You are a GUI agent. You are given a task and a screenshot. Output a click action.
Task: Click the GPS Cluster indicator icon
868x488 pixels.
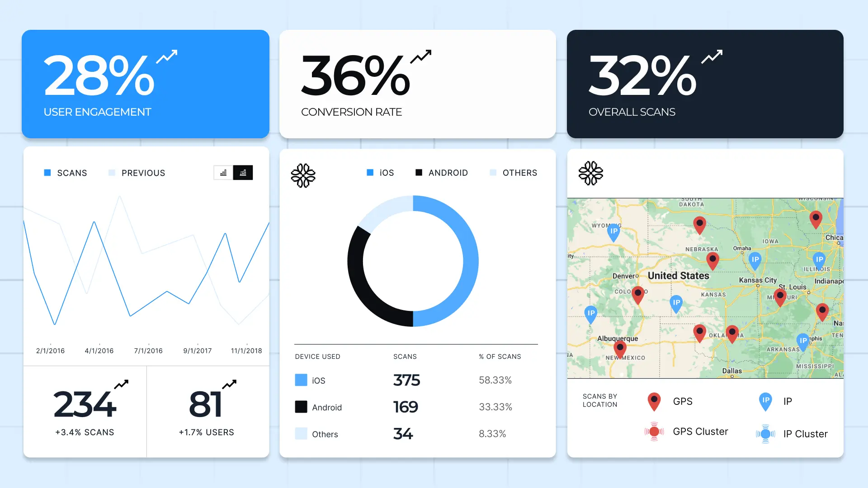tap(653, 432)
